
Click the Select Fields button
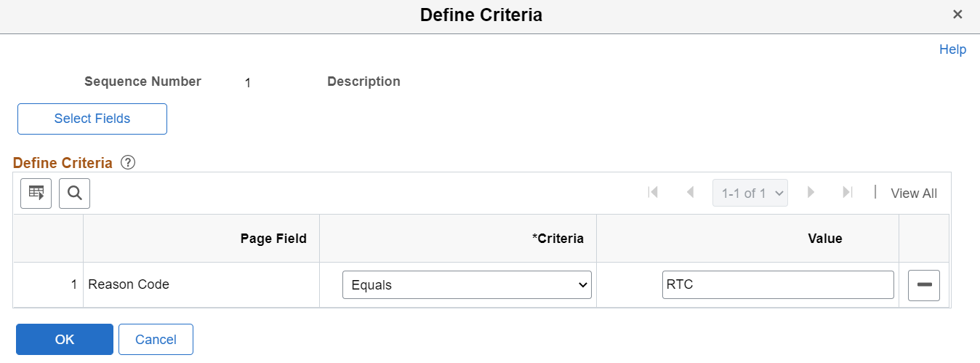tap(92, 119)
